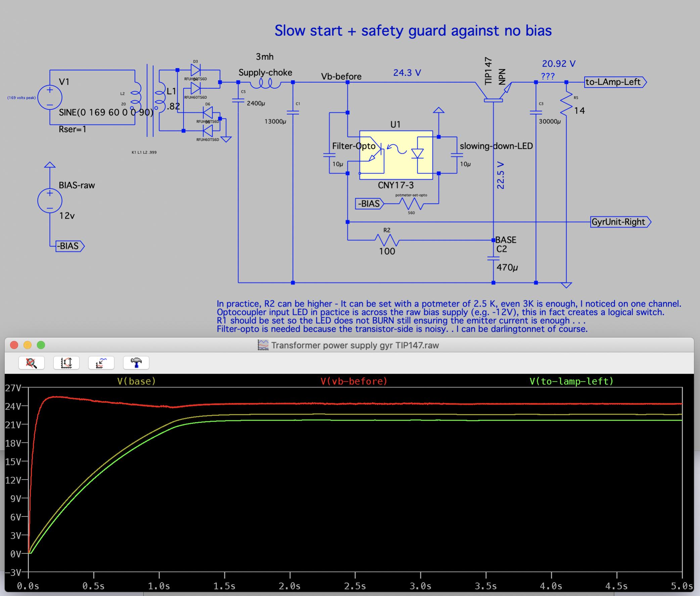Click the 24.3 V annotation text
The height and width of the screenshot is (596, 700).
point(407,73)
